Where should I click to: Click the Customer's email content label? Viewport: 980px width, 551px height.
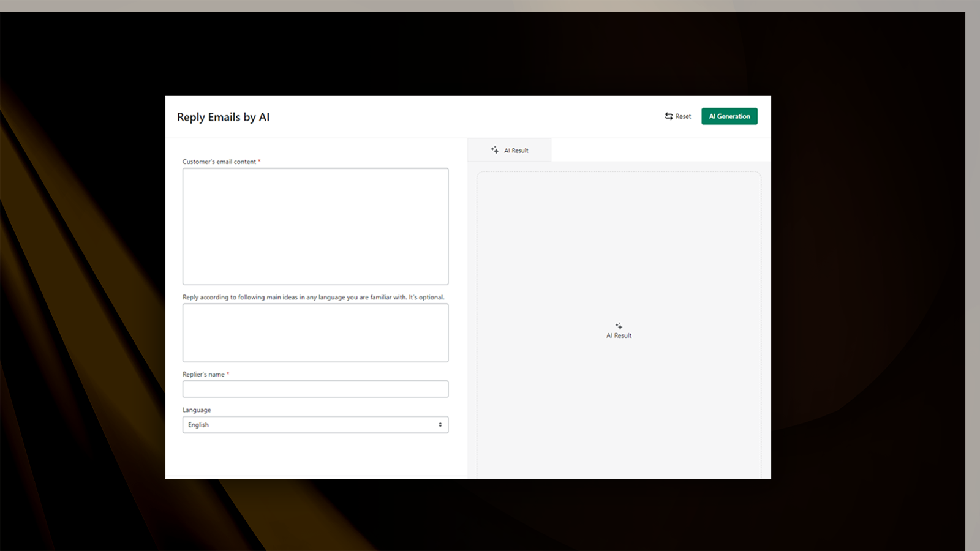pos(219,162)
